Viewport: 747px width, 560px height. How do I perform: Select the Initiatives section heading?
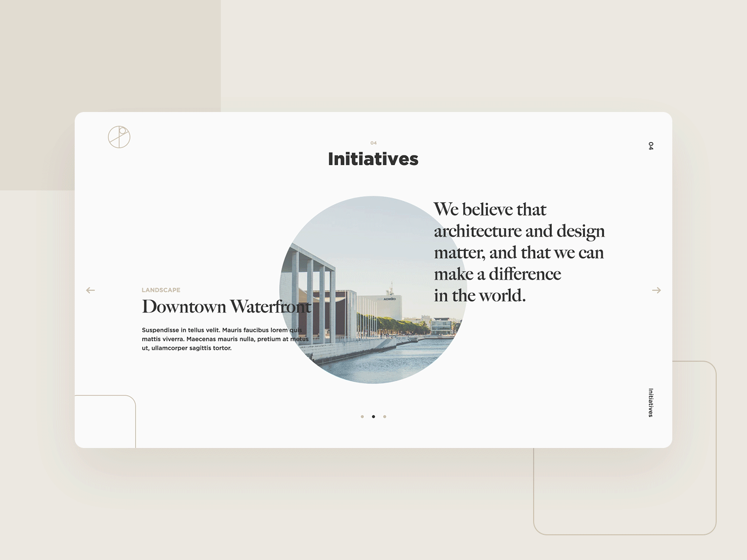click(373, 159)
